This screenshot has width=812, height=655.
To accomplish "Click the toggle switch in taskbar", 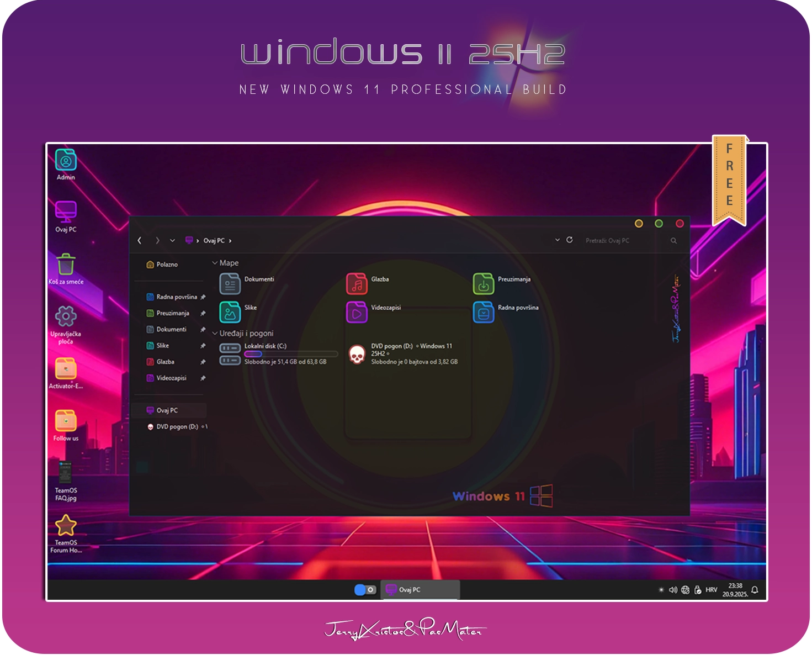I will pos(364,590).
